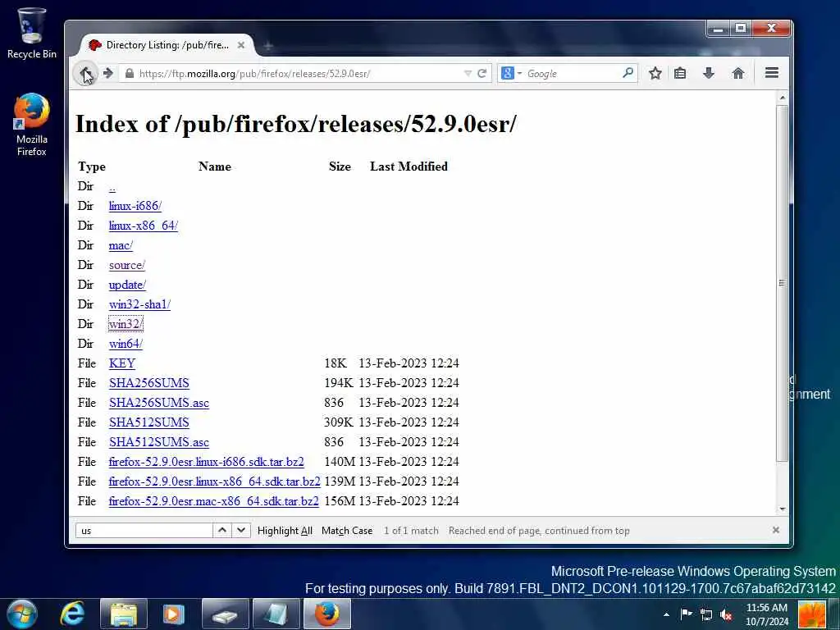Open the win64/ directory link
The width and height of the screenshot is (840, 630).
coord(126,344)
